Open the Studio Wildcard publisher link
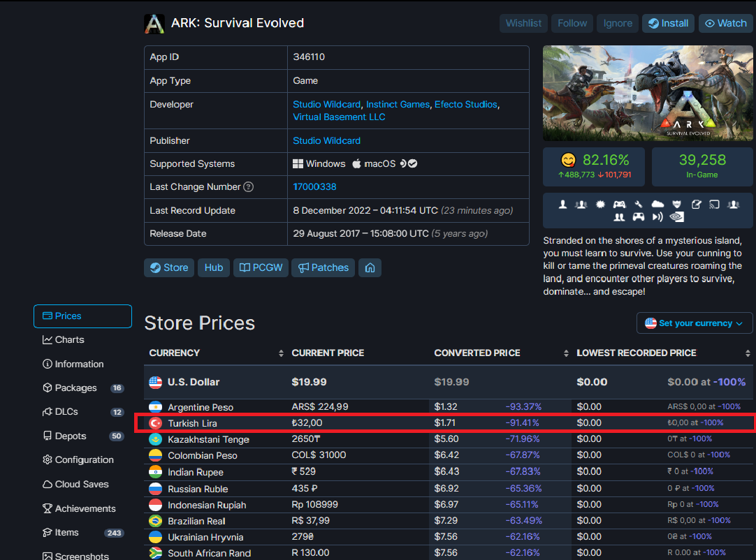This screenshot has height=560, width=756. [x=326, y=140]
